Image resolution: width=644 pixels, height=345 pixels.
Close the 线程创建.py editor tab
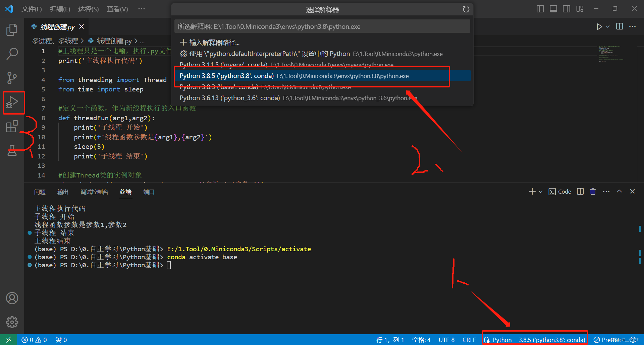(82, 26)
